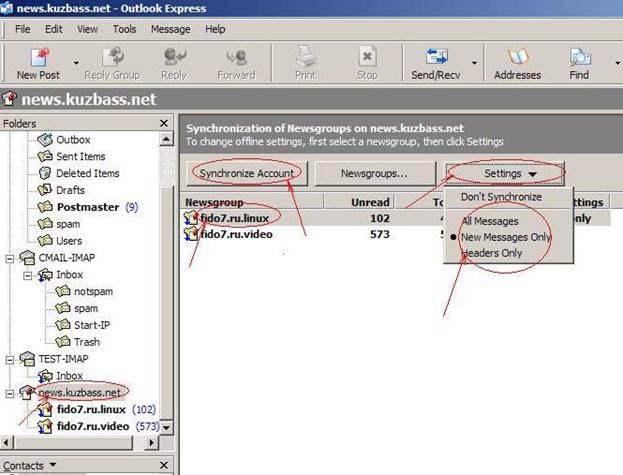Open the Message menu
Viewport: 623px width, 475px height.
pyautogui.click(x=170, y=29)
